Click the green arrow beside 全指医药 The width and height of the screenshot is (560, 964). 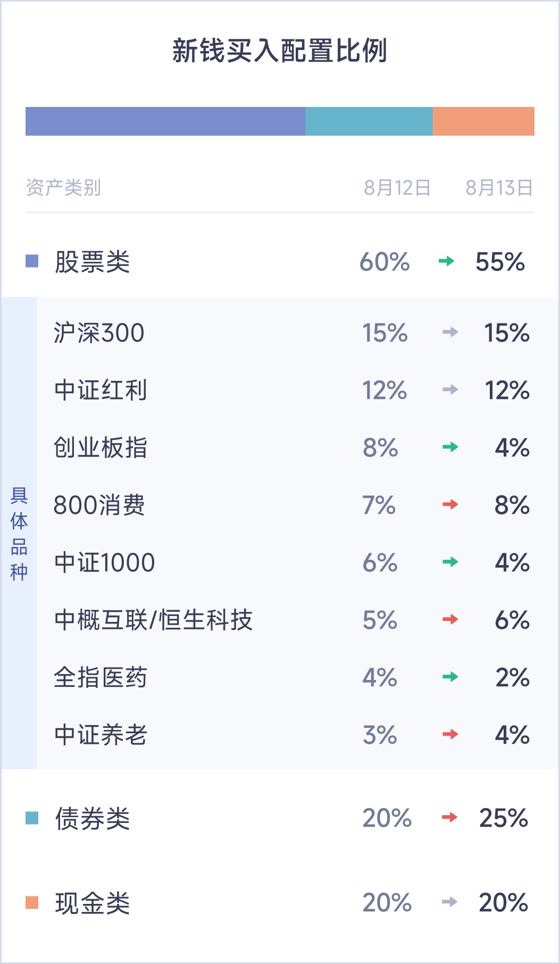point(450,677)
